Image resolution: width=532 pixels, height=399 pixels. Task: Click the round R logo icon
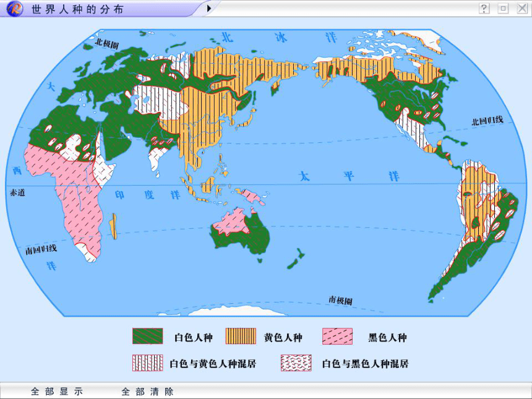[x=14, y=9]
